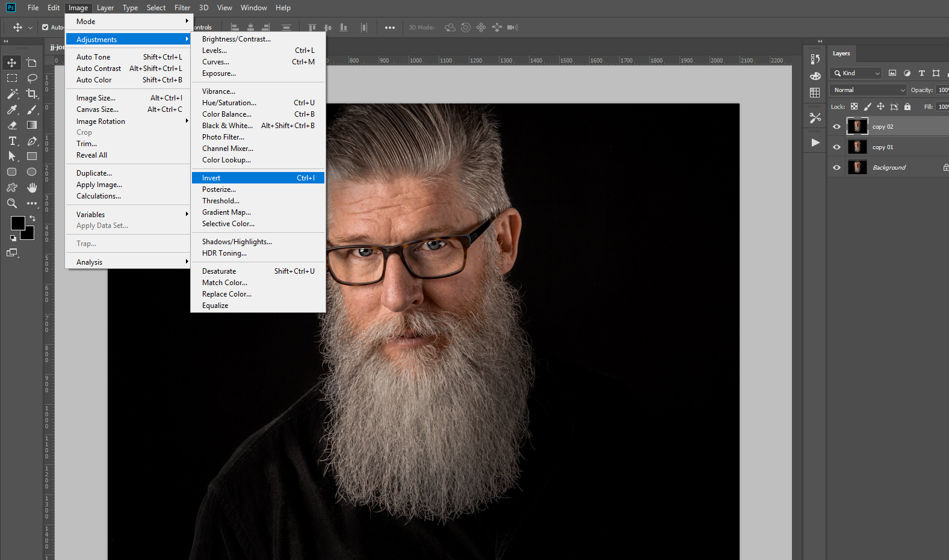Expand the collapsed panel dock arrows
This screenshot has width=949, height=560.
820,42
